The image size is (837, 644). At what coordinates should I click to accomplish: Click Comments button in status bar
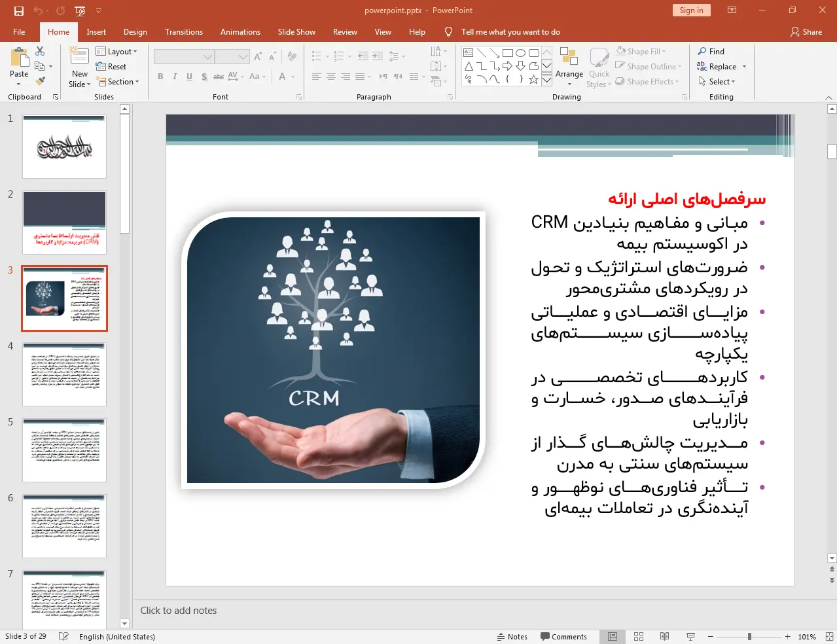click(x=563, y=636)
